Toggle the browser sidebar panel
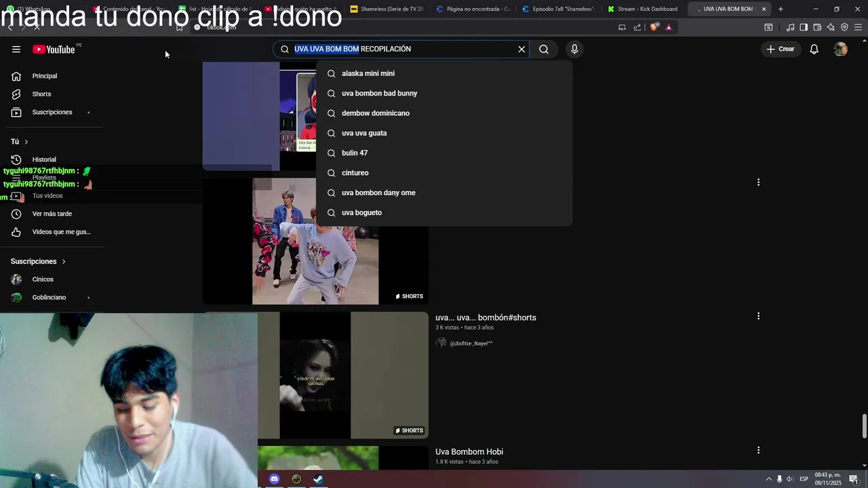Image resolution: width=868 pixels, height=488 pixels. coord(804,27)
